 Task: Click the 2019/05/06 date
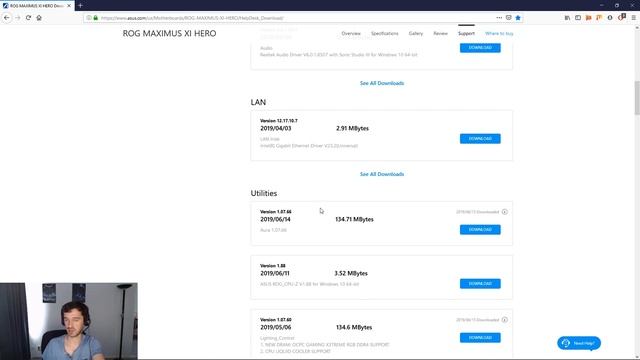[276, 327]
